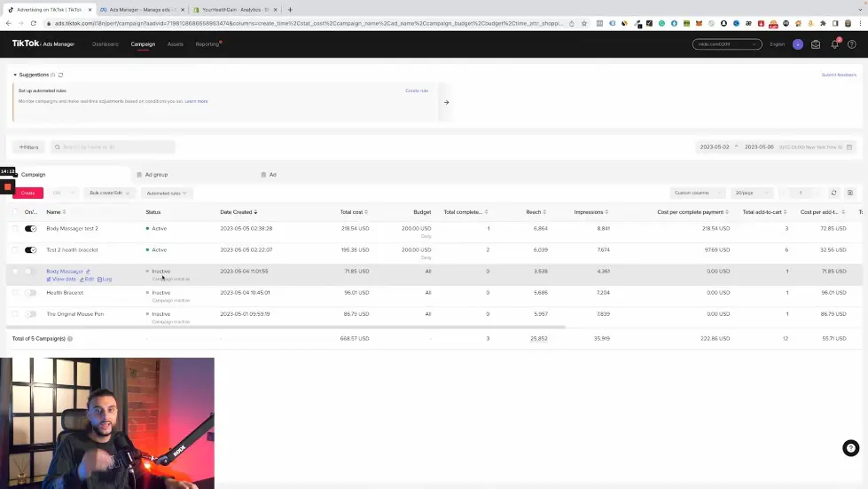Image resolution: width=868 pixels, height=489 pixels.
Task: Collapse the Suggestions section triangle
Action: 15,75
